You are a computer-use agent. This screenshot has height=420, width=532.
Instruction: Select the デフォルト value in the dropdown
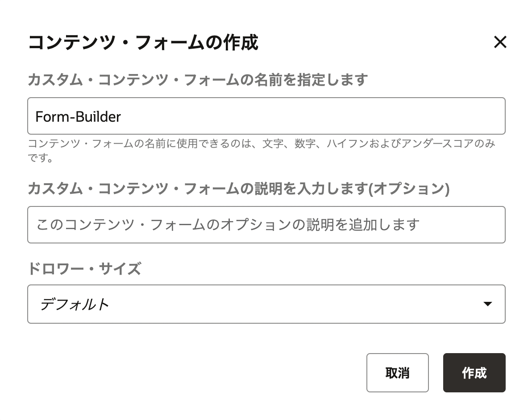tap(75, 304)
